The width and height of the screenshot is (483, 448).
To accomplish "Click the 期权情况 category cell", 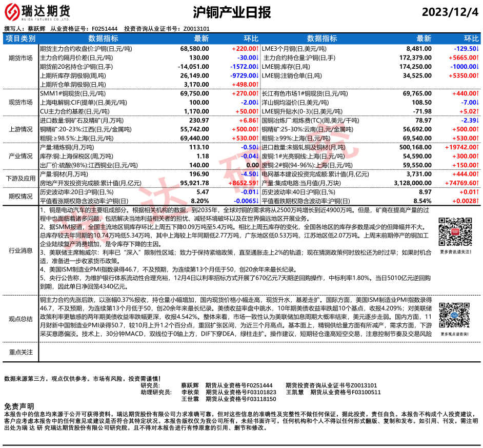I will pos(21,196).
